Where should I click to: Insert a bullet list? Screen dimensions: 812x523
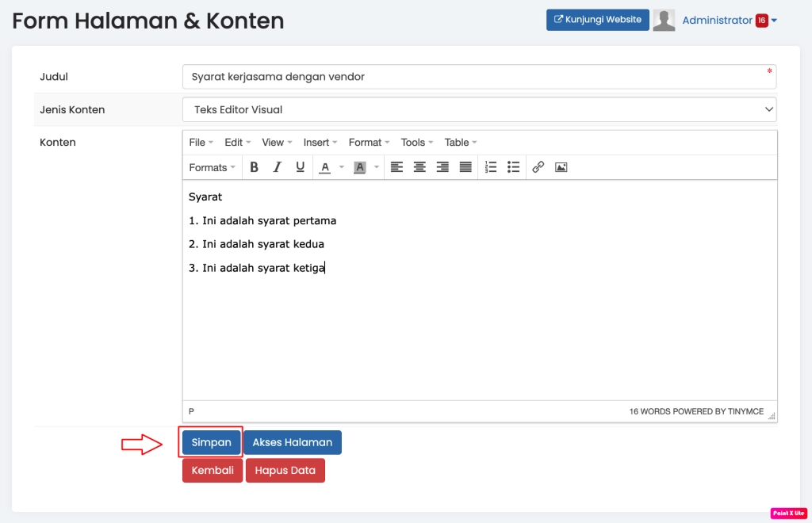514,167
